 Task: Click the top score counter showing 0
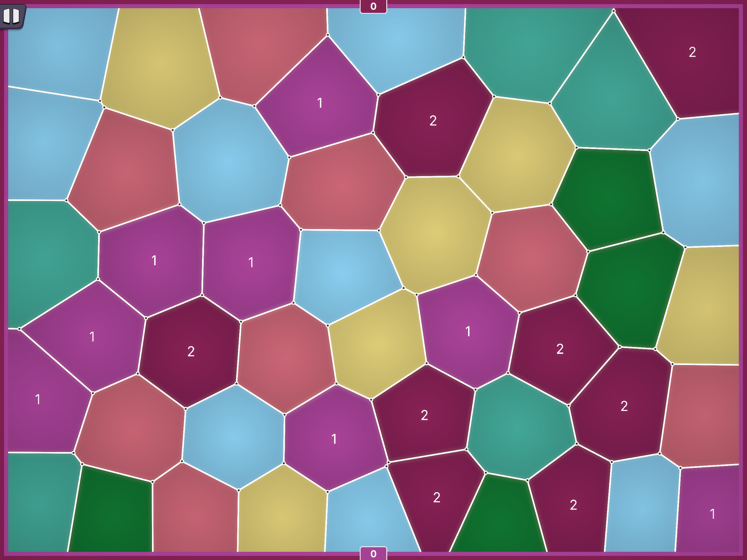tap(373, 6)
